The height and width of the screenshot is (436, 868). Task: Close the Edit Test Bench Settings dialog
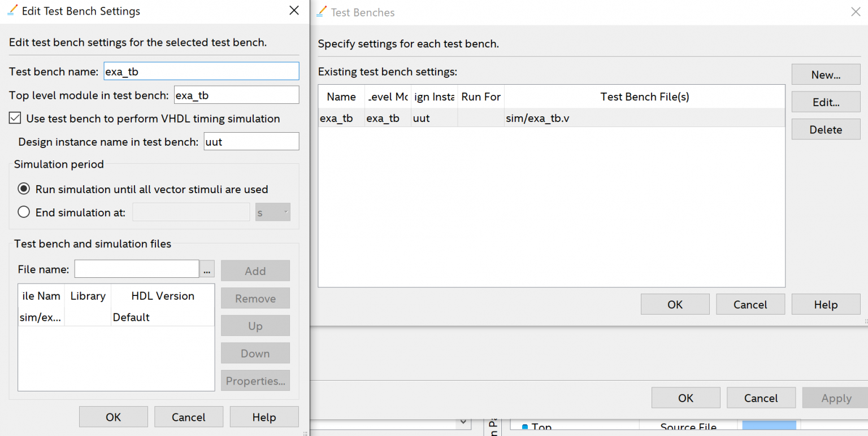[294, 11]
